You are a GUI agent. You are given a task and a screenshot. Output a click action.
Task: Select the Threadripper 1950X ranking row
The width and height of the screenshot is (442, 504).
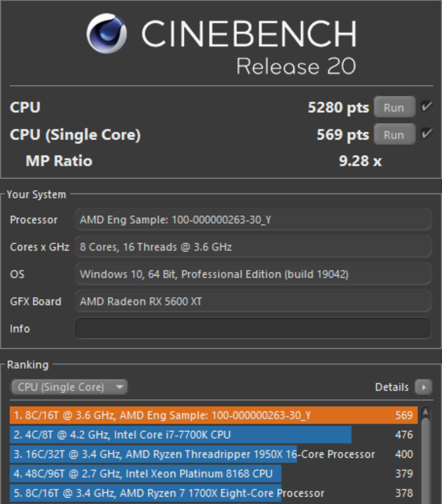[x=214, y=454]
